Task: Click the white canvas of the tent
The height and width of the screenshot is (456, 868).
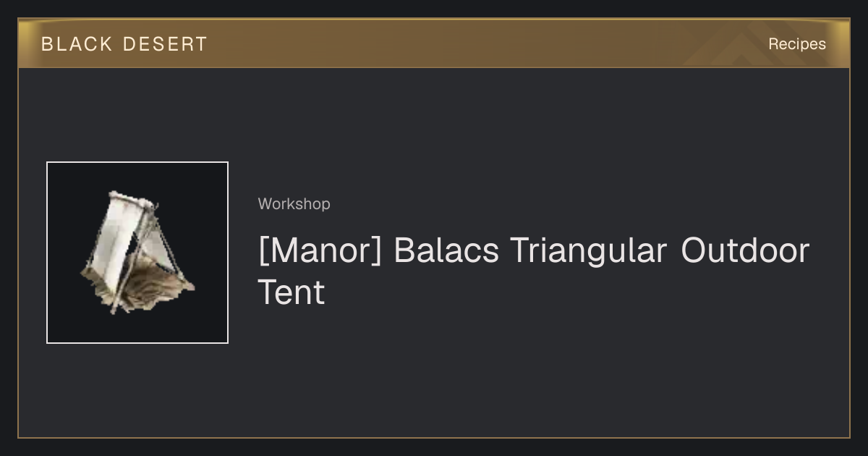Action: (116, 232)
